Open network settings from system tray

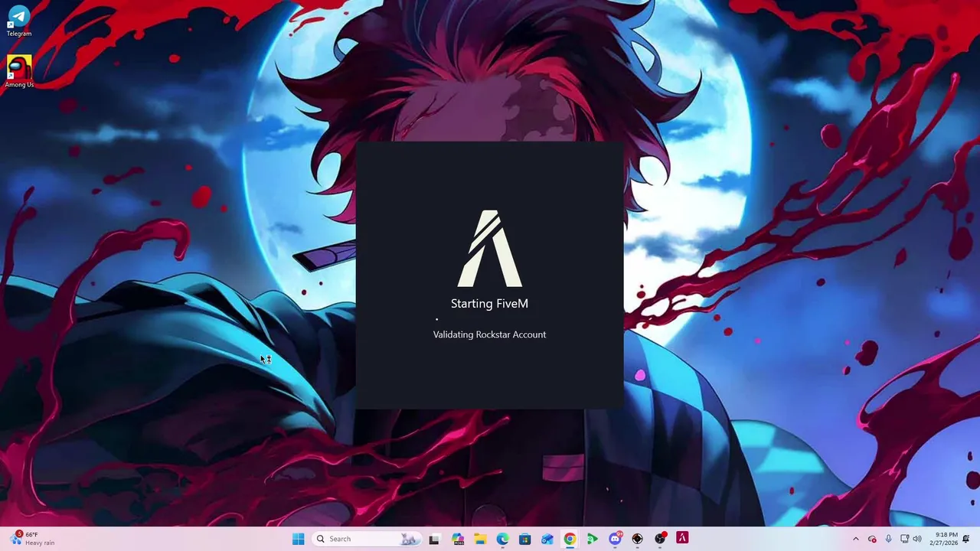pyautogui.click(x=904, y=539)
